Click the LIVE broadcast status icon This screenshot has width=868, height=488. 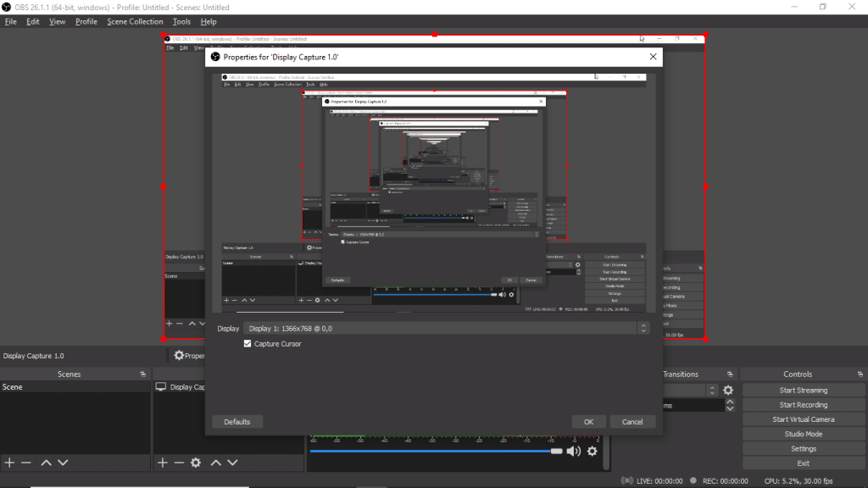626,481
